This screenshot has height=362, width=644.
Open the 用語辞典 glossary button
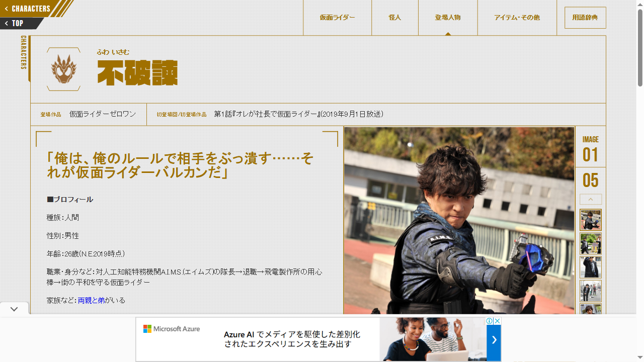pos(585,18)
